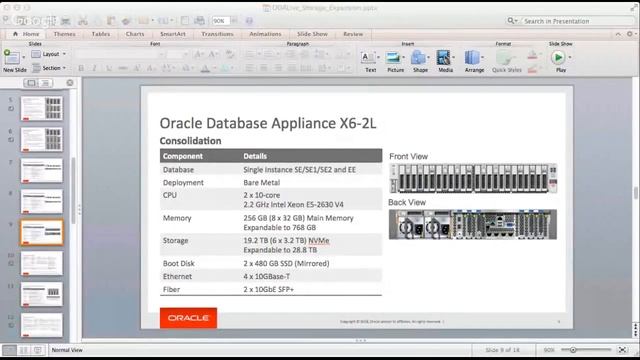Click the slide thumbnail pane scrollbar
Viewport: 640px width, 360px height.
point(73,190)
